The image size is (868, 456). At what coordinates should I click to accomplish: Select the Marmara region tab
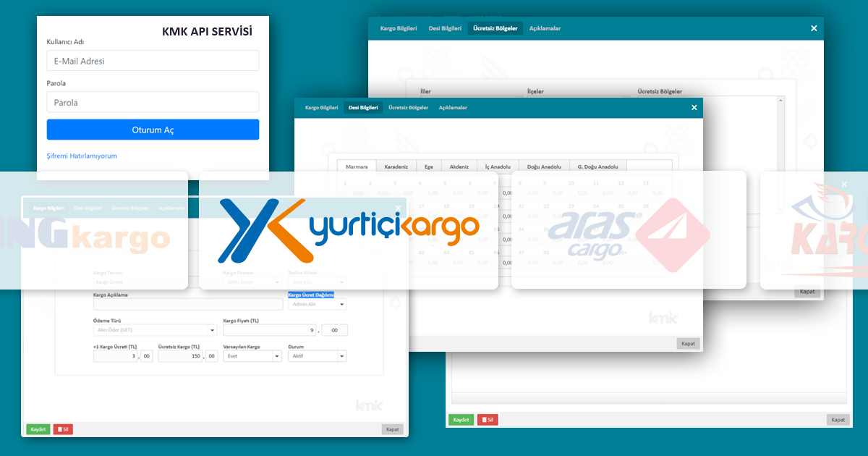(357, 166)
